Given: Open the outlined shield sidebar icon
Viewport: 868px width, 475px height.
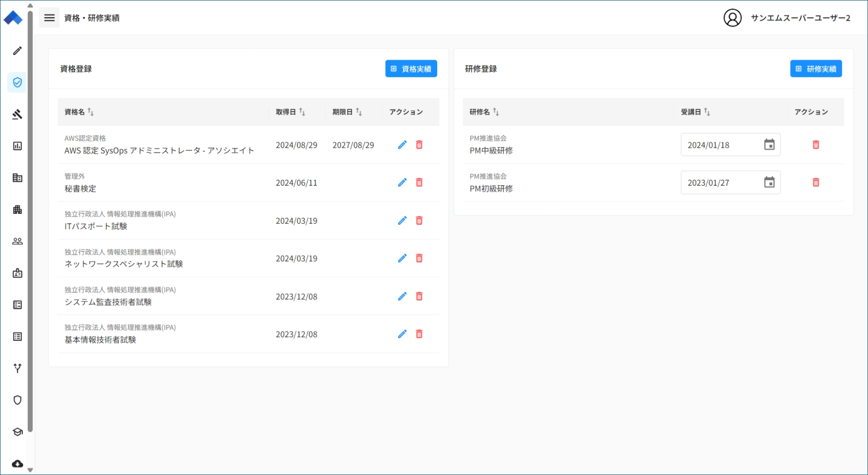Looking at the screenshot, I should tap(17, 400).
